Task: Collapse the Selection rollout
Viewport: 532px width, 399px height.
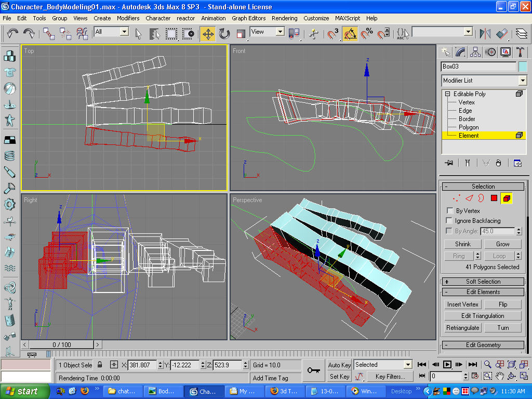Action: click(x=484, y=187)
